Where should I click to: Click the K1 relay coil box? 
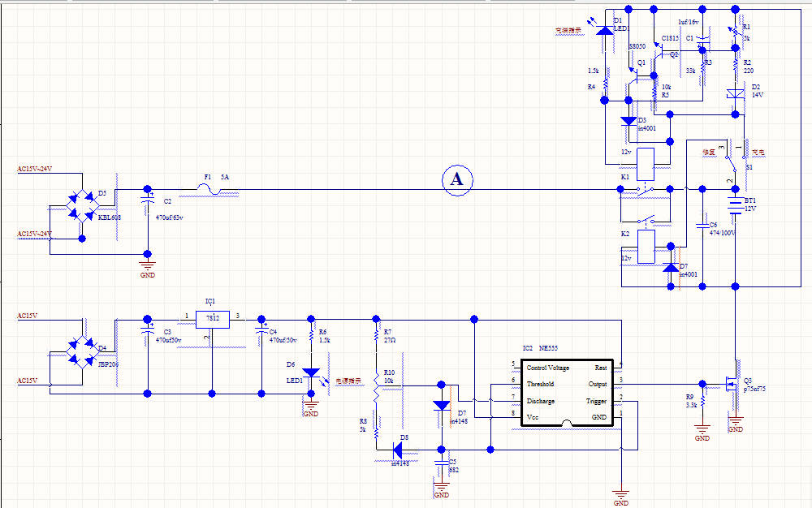pyautogui.click(x=647, y=162)
